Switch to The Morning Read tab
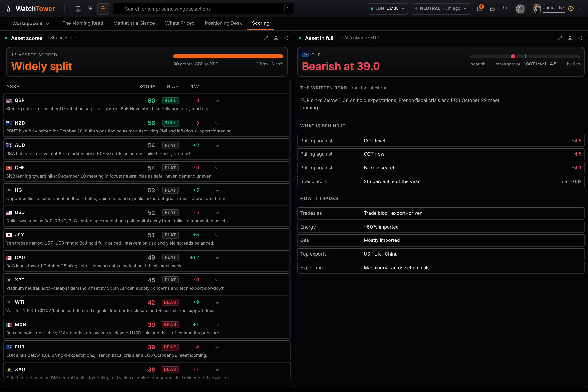 pos(83,23)
